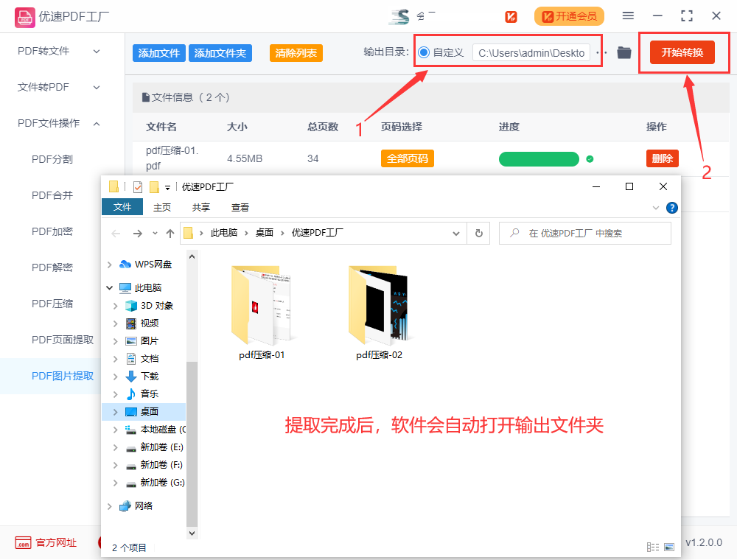This screenshot has height=560, width=737.
Task: Select PDF加密 in the sidebar
Action: (52, 231)
